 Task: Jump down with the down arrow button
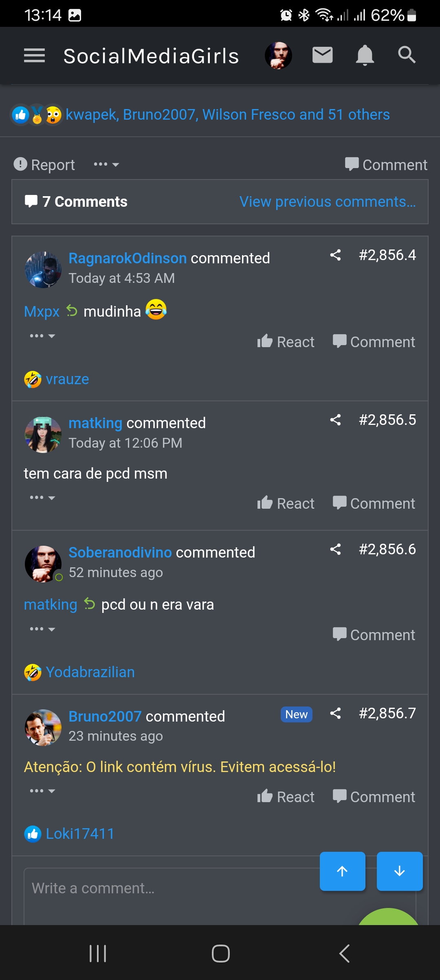[x=399, y=871]
